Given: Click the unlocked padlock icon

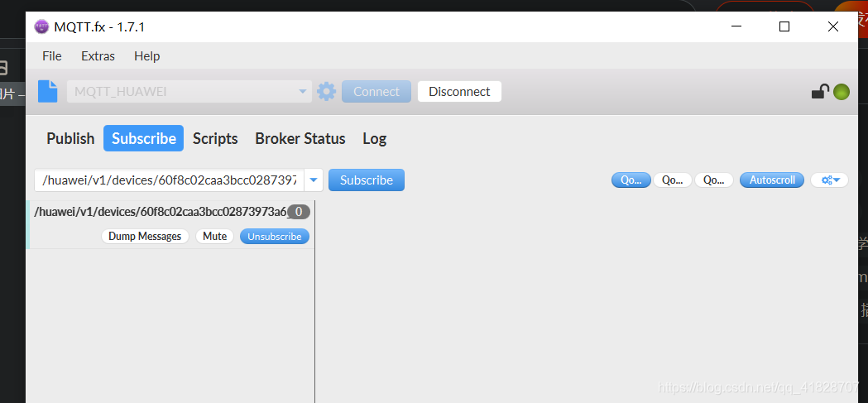Looking at the screenshot, I should pos(820,91).
